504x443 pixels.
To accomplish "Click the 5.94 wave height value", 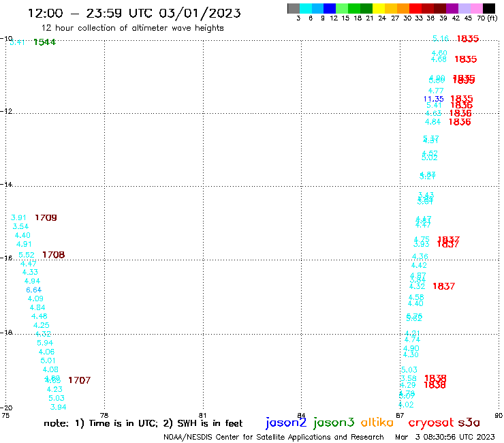I will coord(45,343).
